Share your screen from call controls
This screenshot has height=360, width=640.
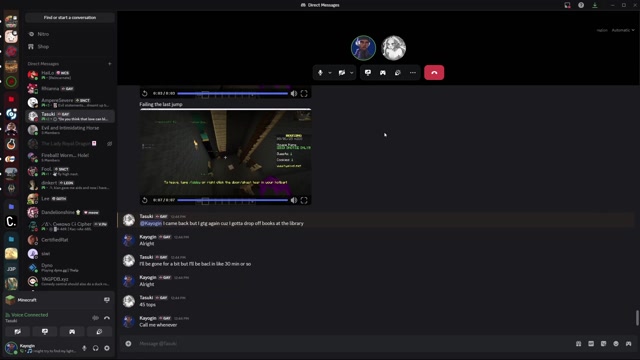point(368,73)
